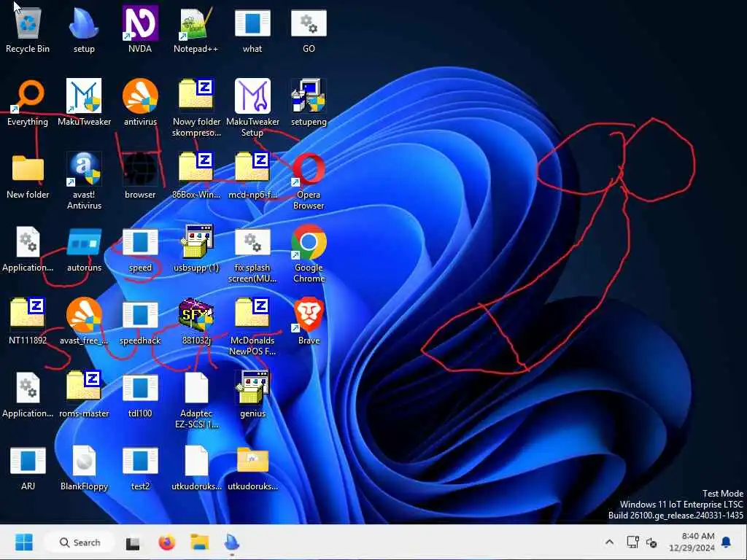747x560 pixels.
Task: Select the avast_free installer icon
Action: pyautogui.click(x=84, y=322)
